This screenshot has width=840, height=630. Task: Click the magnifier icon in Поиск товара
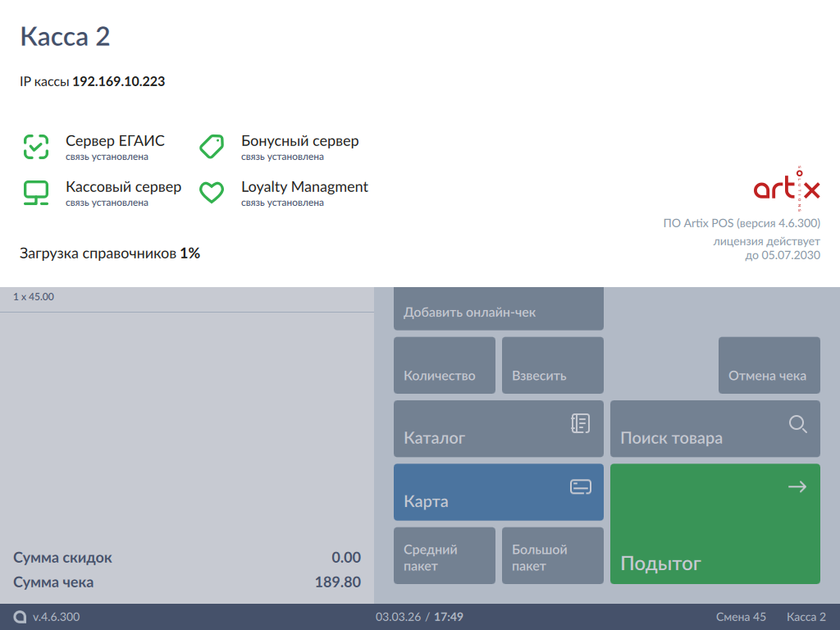pyautogui.click(x=797, y=423)
